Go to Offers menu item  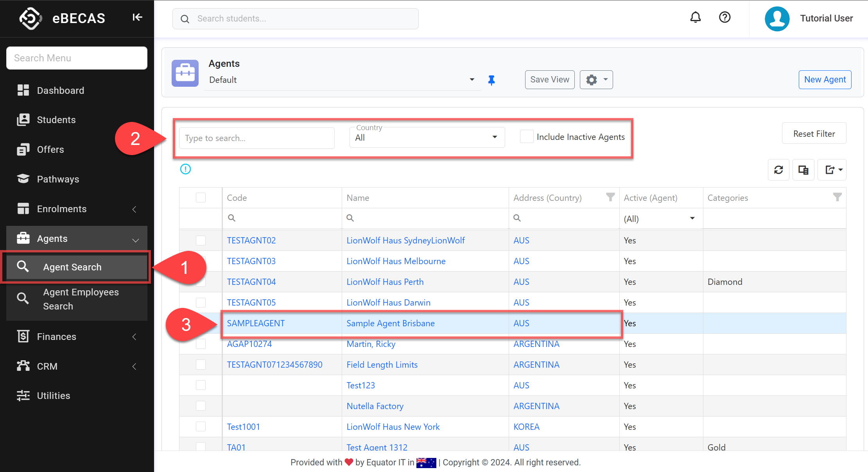[x=50, y=149]
